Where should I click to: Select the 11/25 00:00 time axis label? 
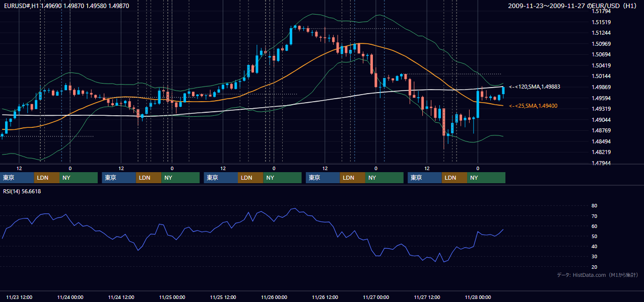coord(172,297)
